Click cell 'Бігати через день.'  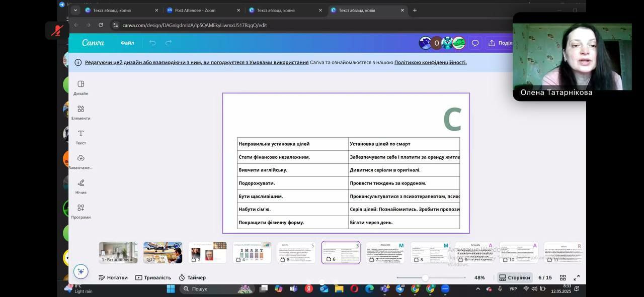click(x=404, y=222)
